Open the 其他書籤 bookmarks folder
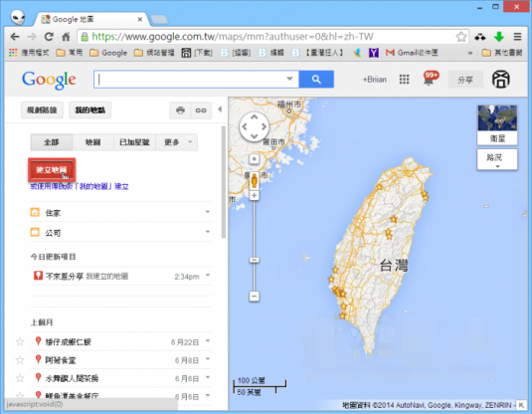 point(502,53)
